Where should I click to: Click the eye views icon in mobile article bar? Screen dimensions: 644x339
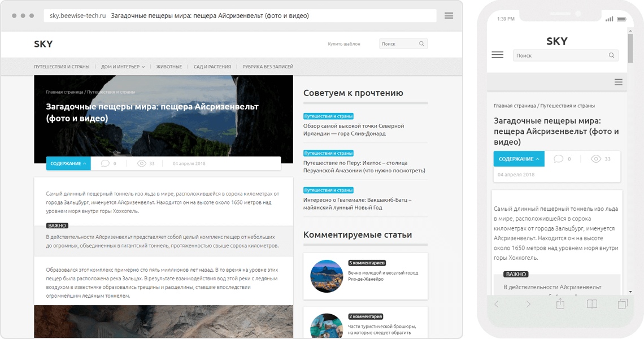click(x=595, y=159)
